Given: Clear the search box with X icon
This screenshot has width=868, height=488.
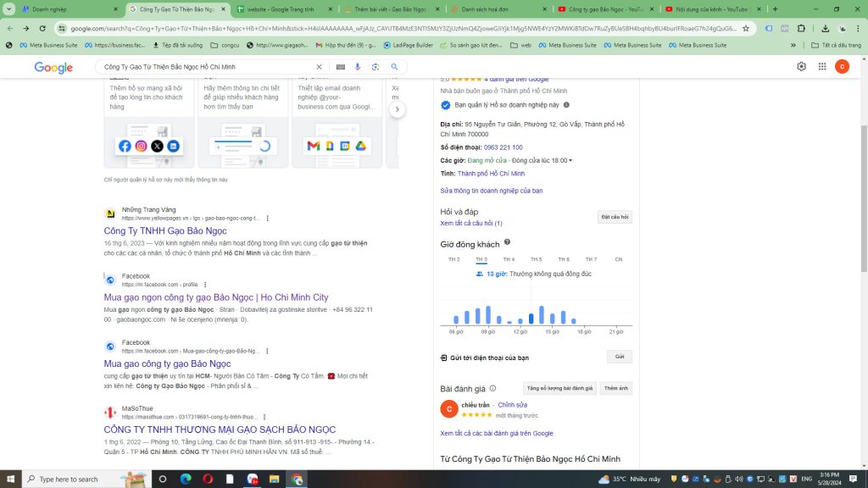Looking at the screenshot, I should [320, 67].
